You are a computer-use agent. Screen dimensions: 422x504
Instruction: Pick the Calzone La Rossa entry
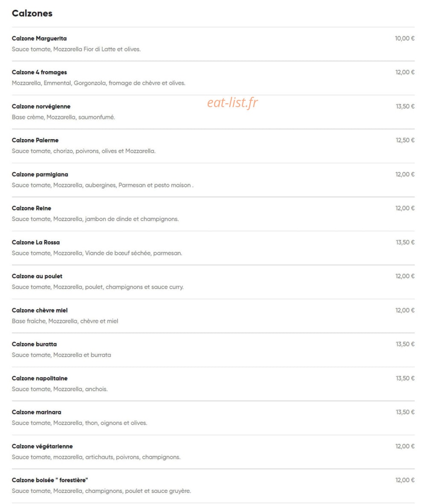[x=36, y=242]
